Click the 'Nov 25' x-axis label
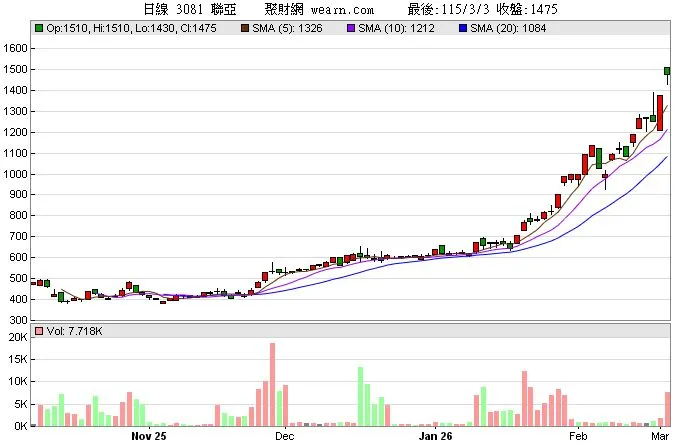Viewport: 700px width, 447px height. 149,436
